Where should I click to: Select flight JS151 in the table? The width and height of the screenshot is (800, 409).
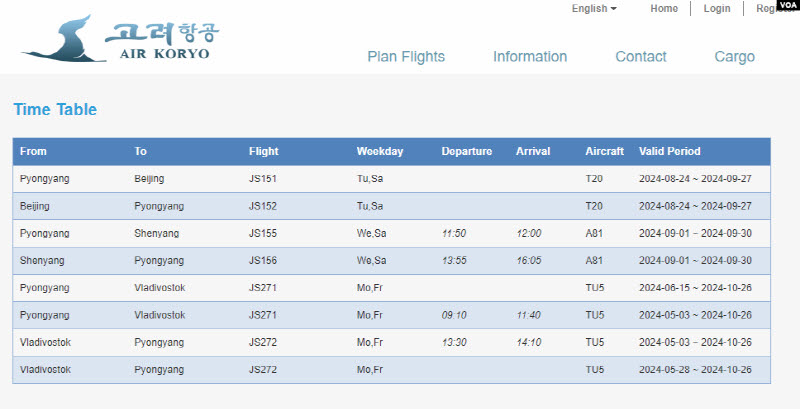(x=263, y=179)
